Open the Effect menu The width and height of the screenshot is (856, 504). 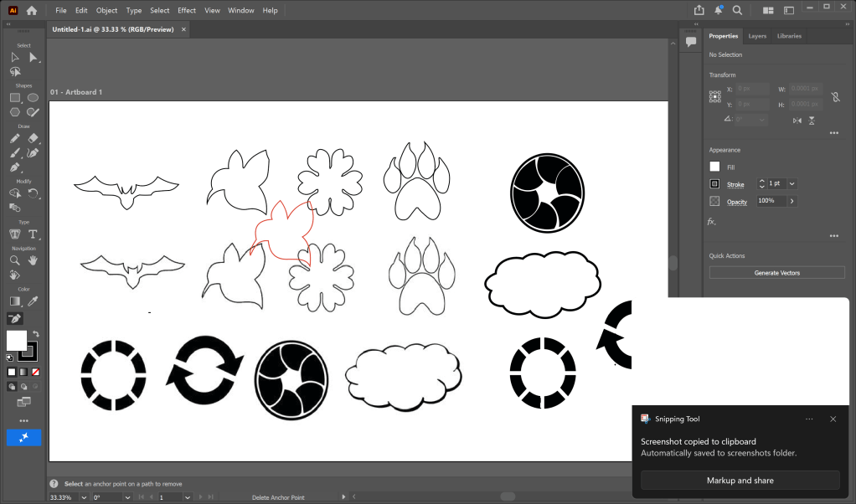187,10
